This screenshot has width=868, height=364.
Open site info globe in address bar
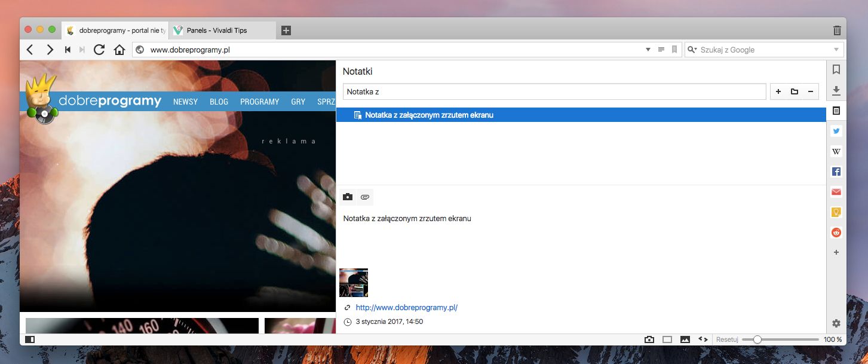click(140, 50)
